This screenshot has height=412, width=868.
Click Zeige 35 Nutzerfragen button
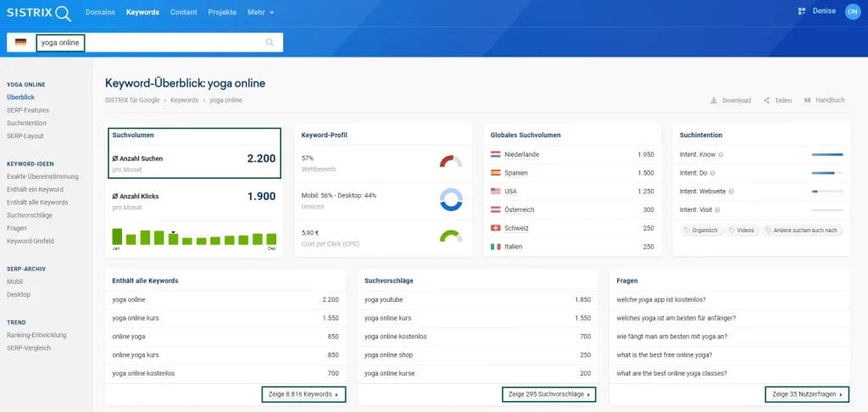click(x=807, y=394)
